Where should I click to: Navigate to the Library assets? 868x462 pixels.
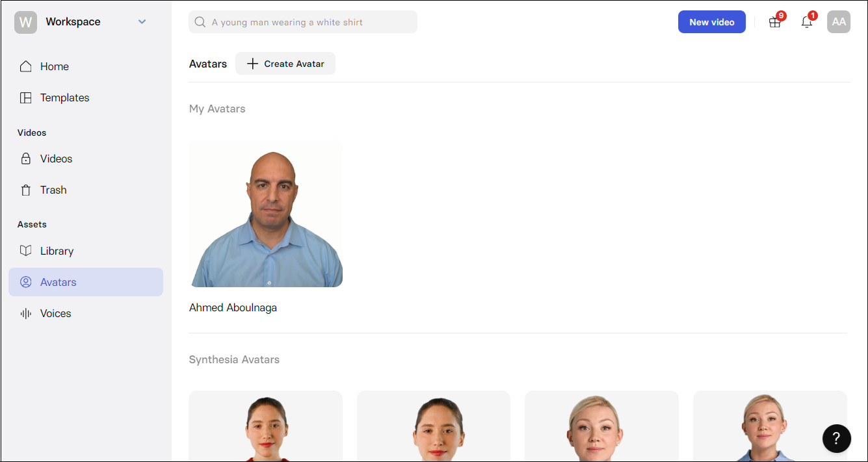pyautogui.click(x=57, y=251)
